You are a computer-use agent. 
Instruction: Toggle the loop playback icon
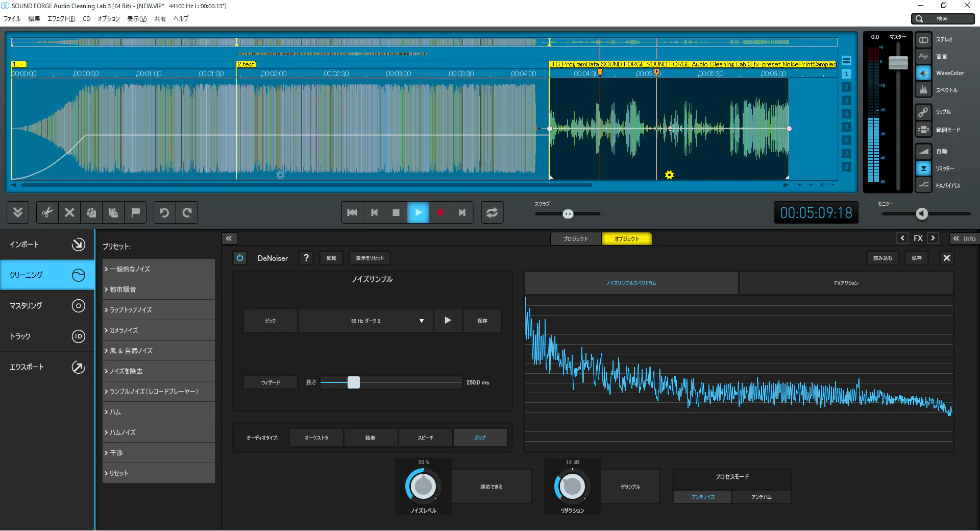[492, 212]
